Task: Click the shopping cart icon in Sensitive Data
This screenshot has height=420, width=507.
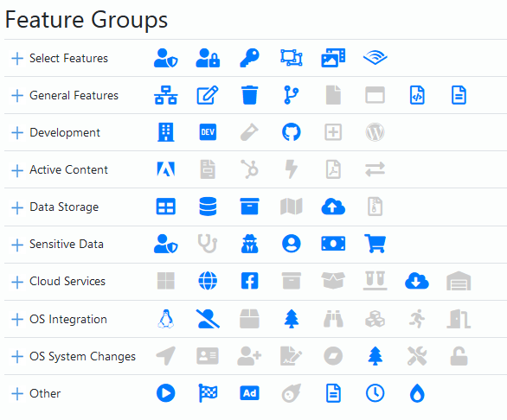Action: point(375,244)
